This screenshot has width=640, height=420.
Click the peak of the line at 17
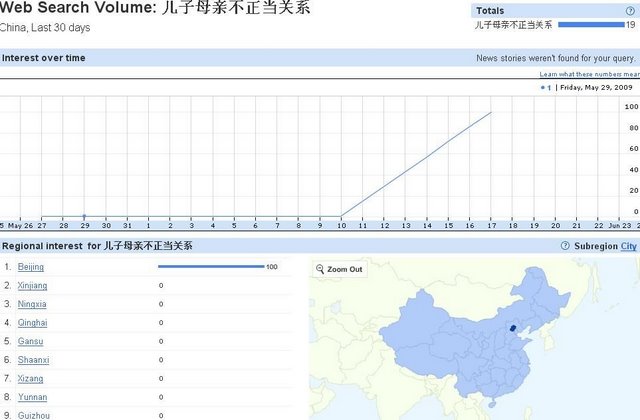491,112
